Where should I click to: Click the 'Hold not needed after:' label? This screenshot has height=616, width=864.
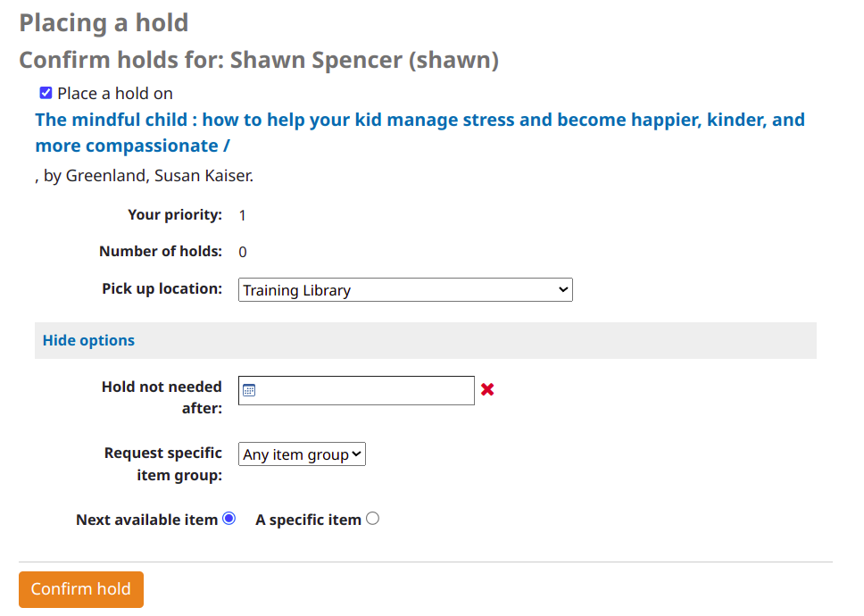[162, 397]
